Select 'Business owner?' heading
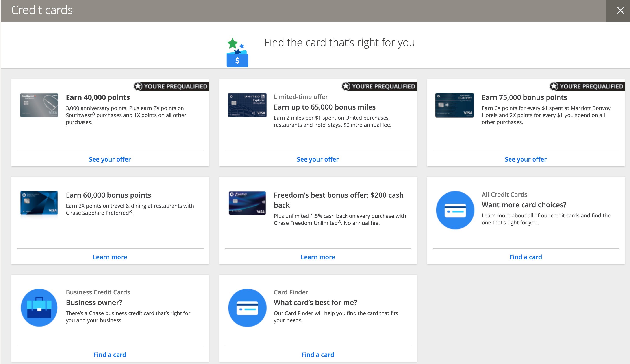 click(x=94, y=303)
